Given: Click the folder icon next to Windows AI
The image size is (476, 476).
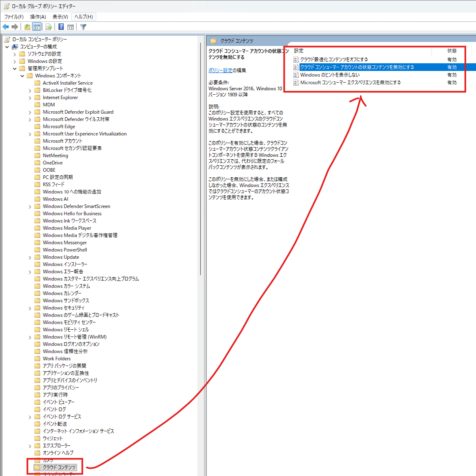Looking at the screenshot, I should pyautogui.click(x=37, y=199).
